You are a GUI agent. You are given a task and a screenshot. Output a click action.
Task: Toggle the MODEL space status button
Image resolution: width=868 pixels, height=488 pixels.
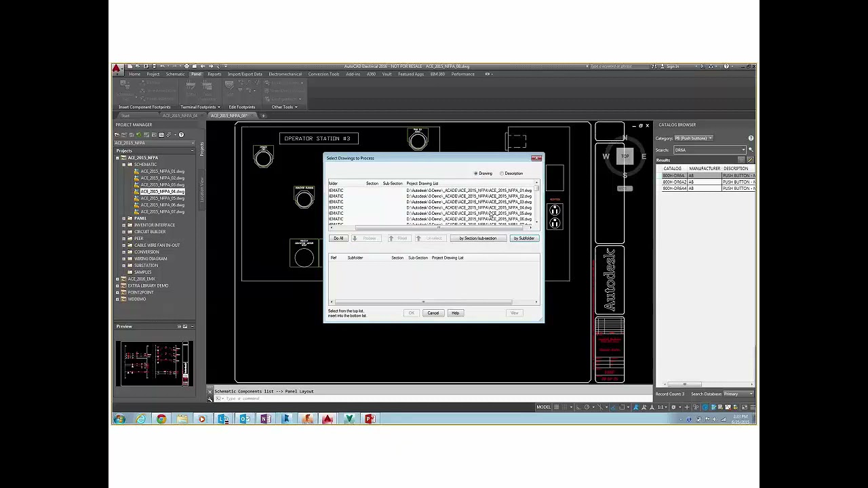pos(544,407)
